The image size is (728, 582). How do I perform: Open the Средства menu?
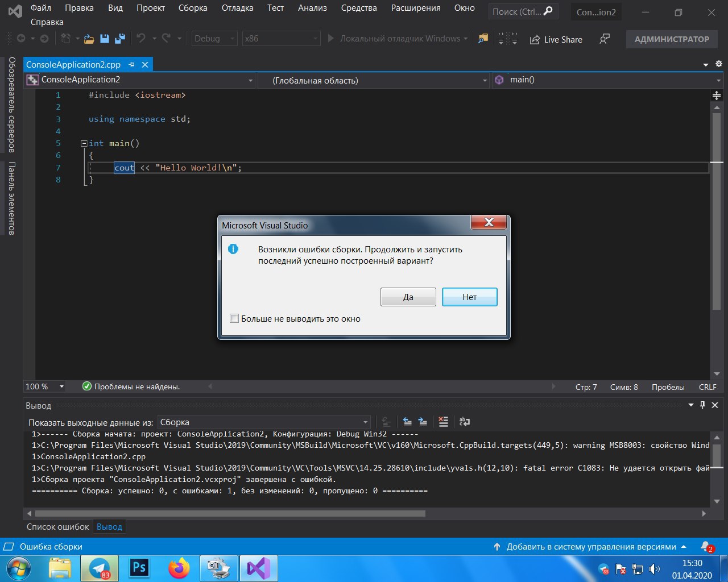pos(359,8)
